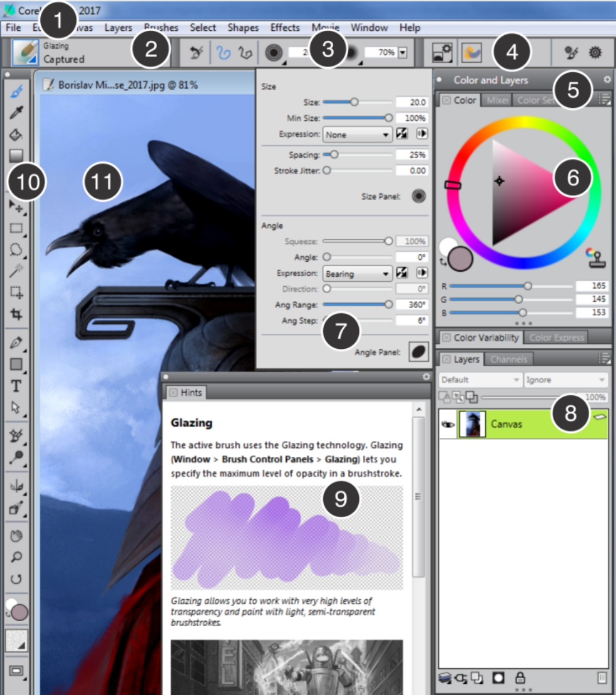
Task: Select the Pen tool
Action: point(16,343)
